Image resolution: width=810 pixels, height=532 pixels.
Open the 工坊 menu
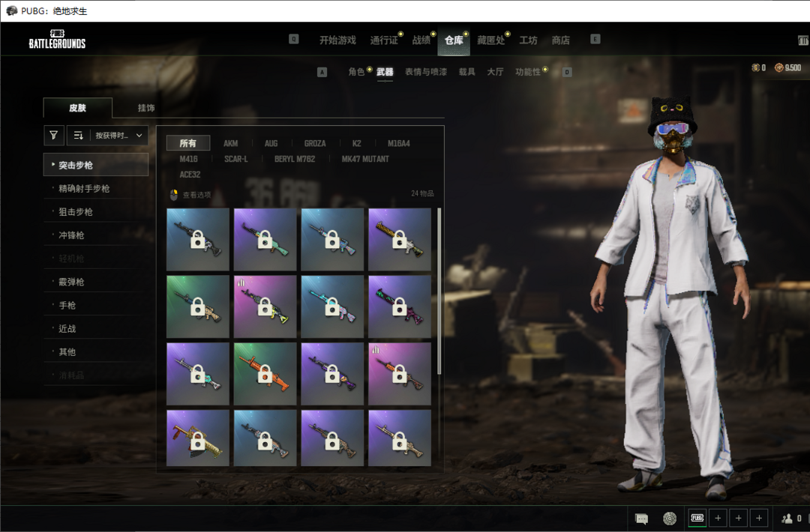[x=529, y=40]
